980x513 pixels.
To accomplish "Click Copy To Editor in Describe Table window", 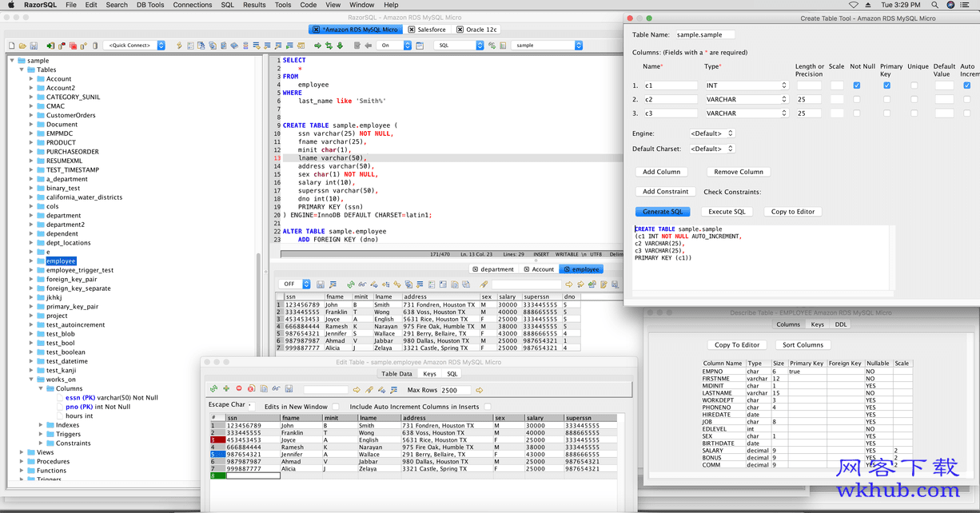I will [737, 345].
